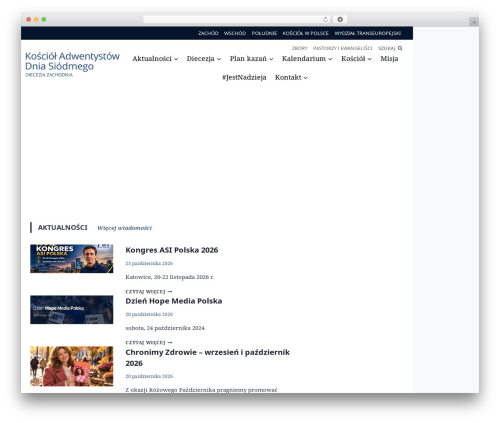Open the WYDZIAŁ TRANSEUROPEJSKI link
The height and width of the screenshot is (423, 500).
tap(368, 33)
